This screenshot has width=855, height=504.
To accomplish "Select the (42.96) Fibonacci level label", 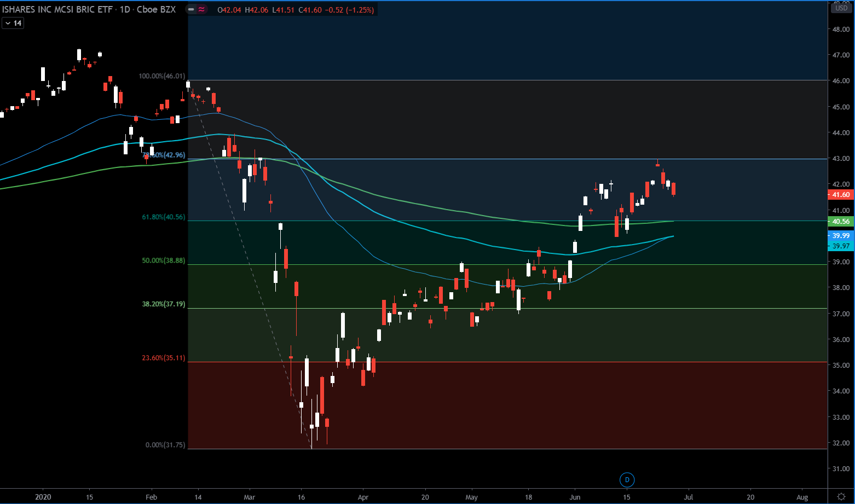I will point(164,155).
